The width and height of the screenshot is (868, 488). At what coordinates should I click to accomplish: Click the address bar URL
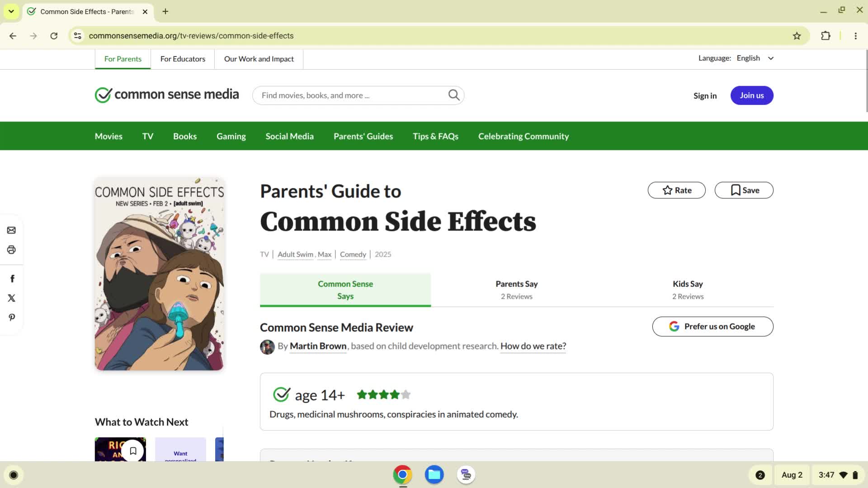(191, 36)
